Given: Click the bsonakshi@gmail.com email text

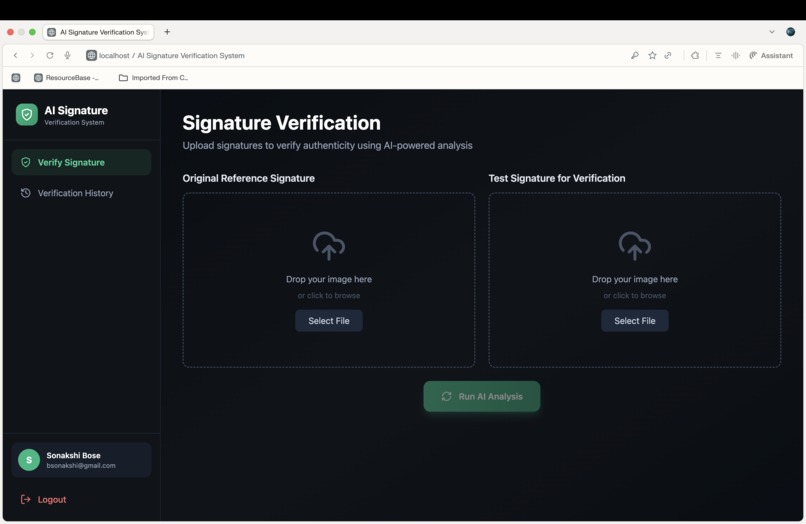Looking at the screenshot, I should [81, 466].
